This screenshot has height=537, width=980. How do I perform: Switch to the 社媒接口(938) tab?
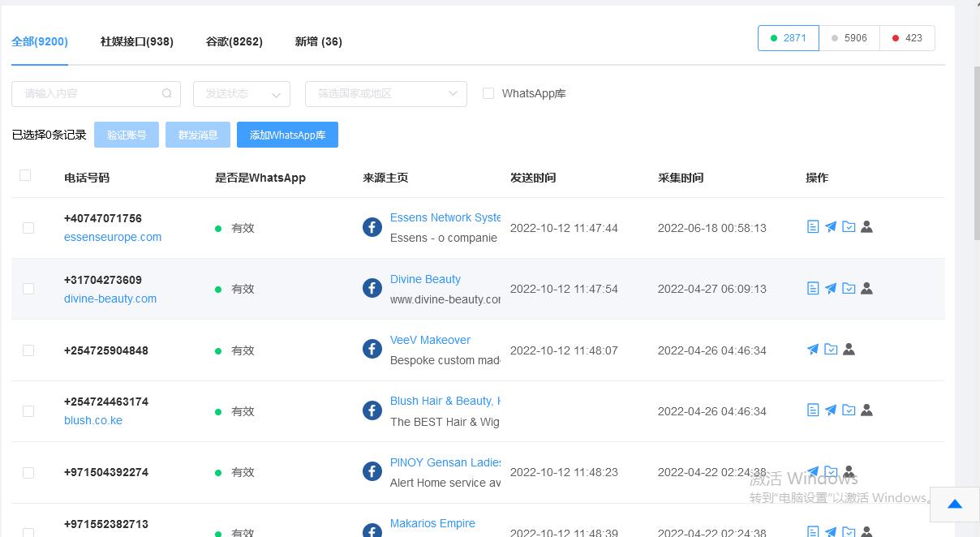point(137,41)
